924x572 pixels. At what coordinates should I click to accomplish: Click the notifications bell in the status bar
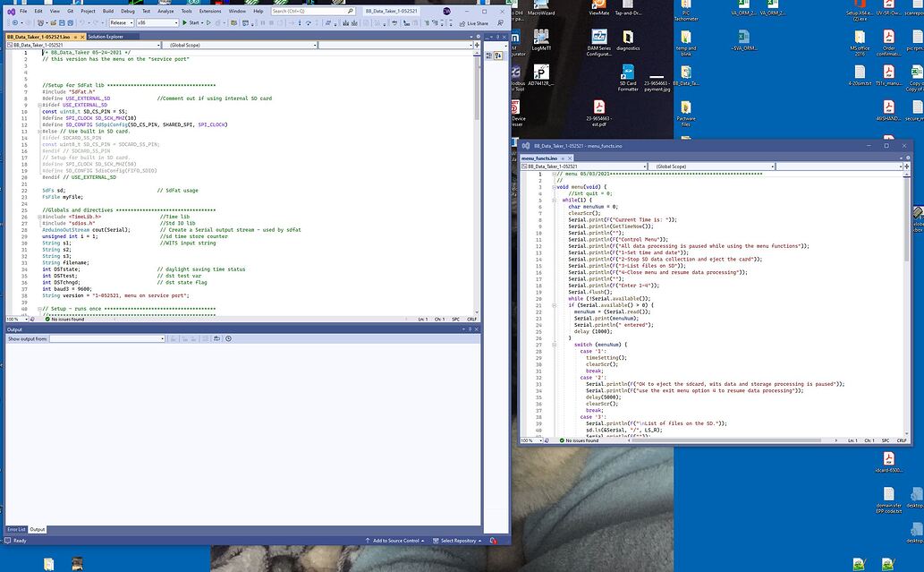pyautogui.click(x=492, y=540)
